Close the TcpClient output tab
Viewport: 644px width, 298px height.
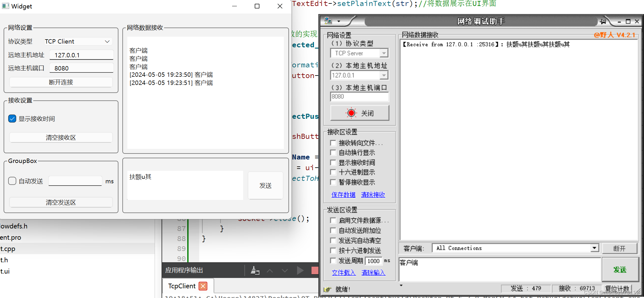203,286
